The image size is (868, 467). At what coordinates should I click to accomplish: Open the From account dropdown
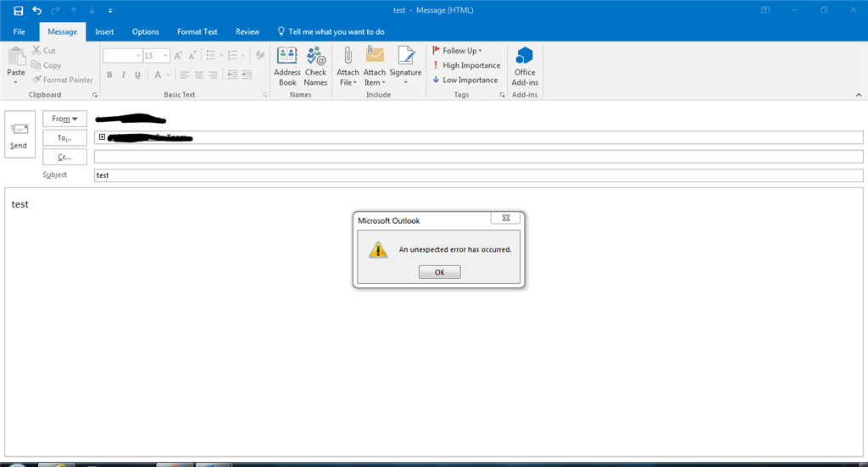point(64,119)
